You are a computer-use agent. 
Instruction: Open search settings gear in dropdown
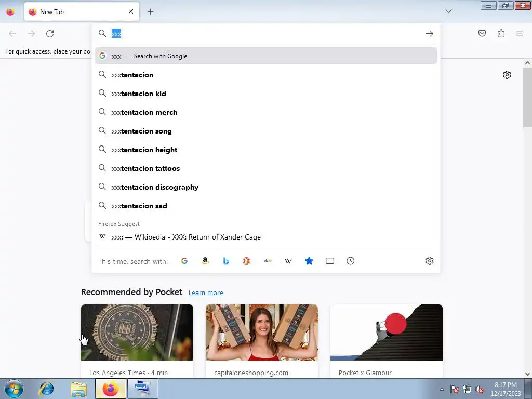[x=430, y=261]
